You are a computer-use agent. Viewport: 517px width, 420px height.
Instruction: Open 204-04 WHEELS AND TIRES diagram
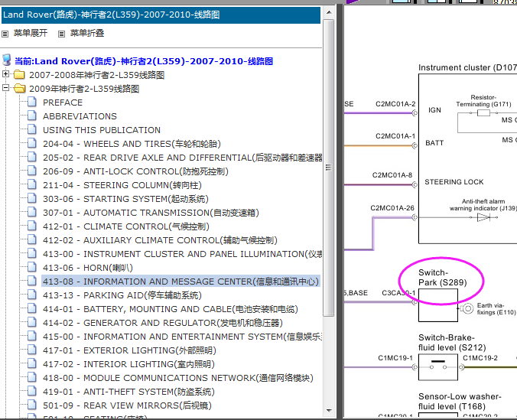point(132,144)
